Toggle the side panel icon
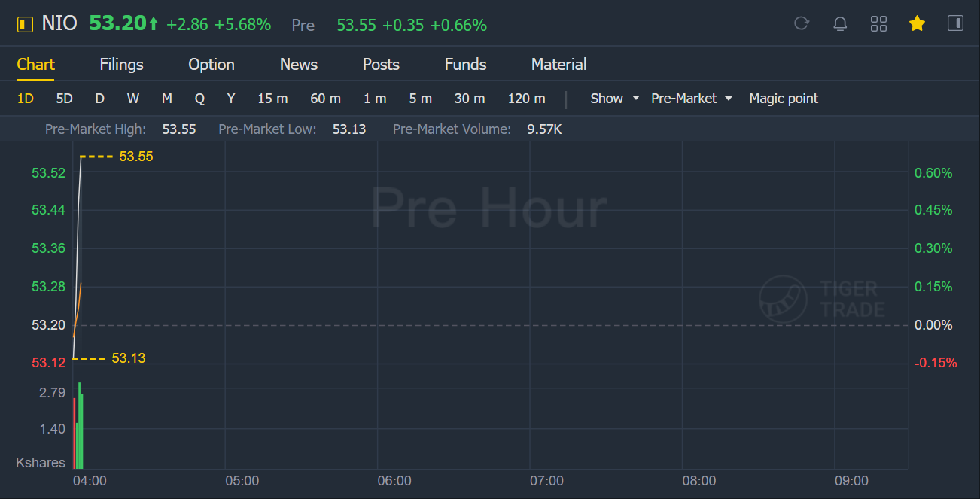 coord(955,23)
